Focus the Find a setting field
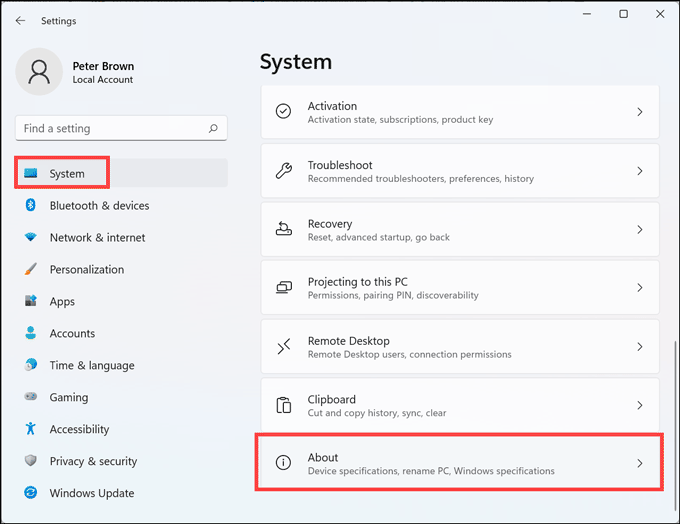The height and width of the screenshot is (524, 680). [x=121, y=128]
